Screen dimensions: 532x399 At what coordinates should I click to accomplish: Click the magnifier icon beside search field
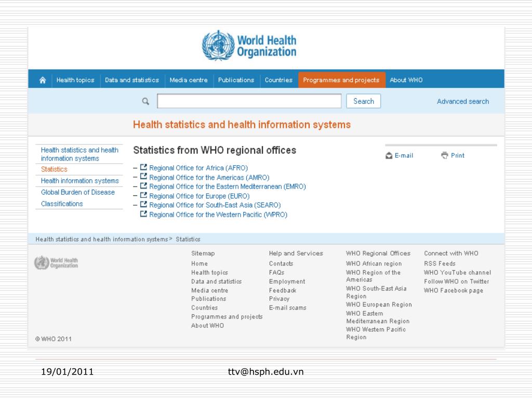145,101
